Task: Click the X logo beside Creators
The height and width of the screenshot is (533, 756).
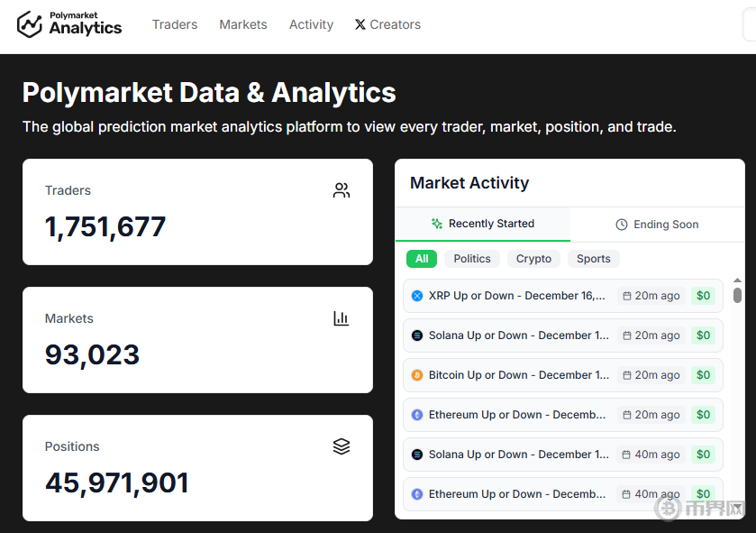Action: point(360,24)
